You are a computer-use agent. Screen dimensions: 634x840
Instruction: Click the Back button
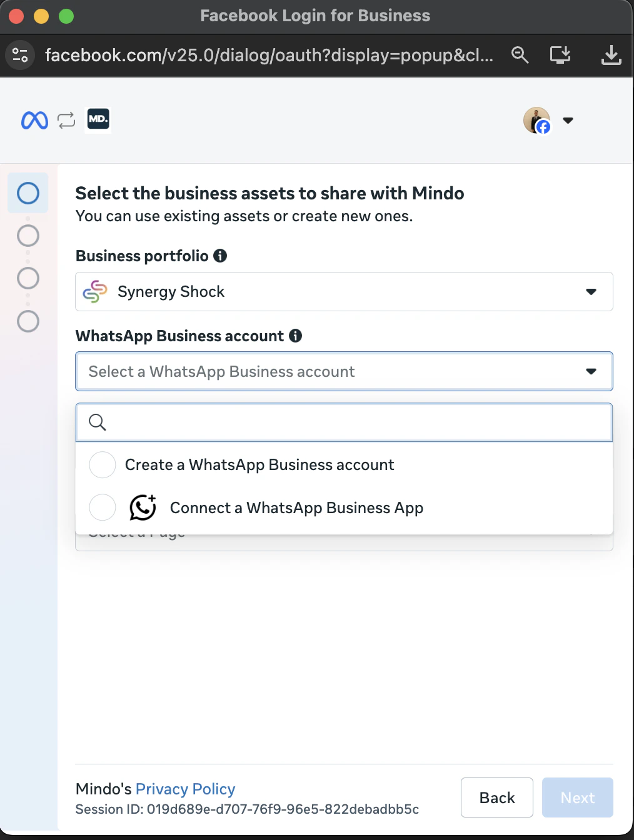click(497, 797)
